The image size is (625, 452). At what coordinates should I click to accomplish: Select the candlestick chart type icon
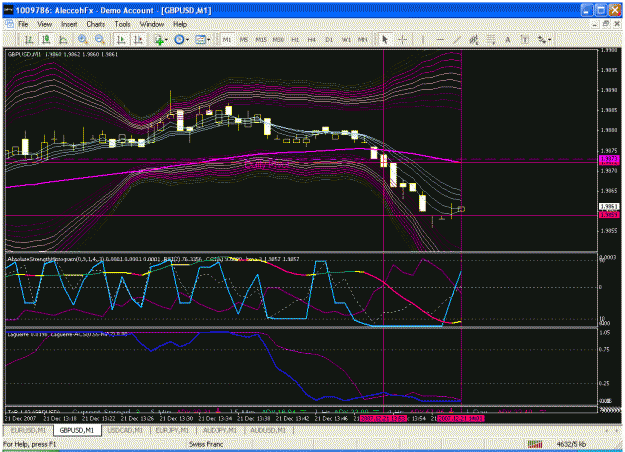46,39
